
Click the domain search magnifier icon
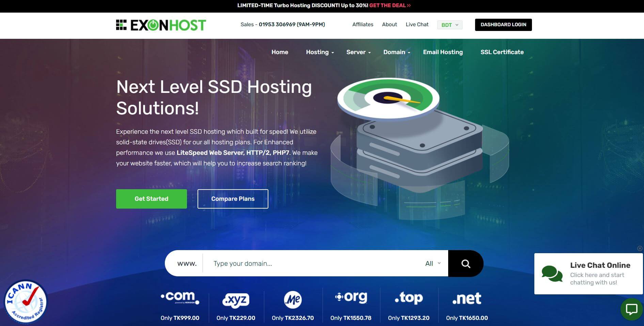tap(466, 263)
